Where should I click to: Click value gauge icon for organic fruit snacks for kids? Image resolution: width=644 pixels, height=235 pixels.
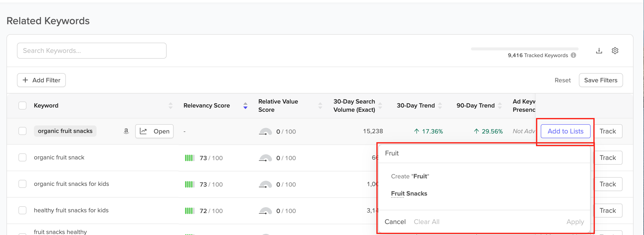point(265,185)
